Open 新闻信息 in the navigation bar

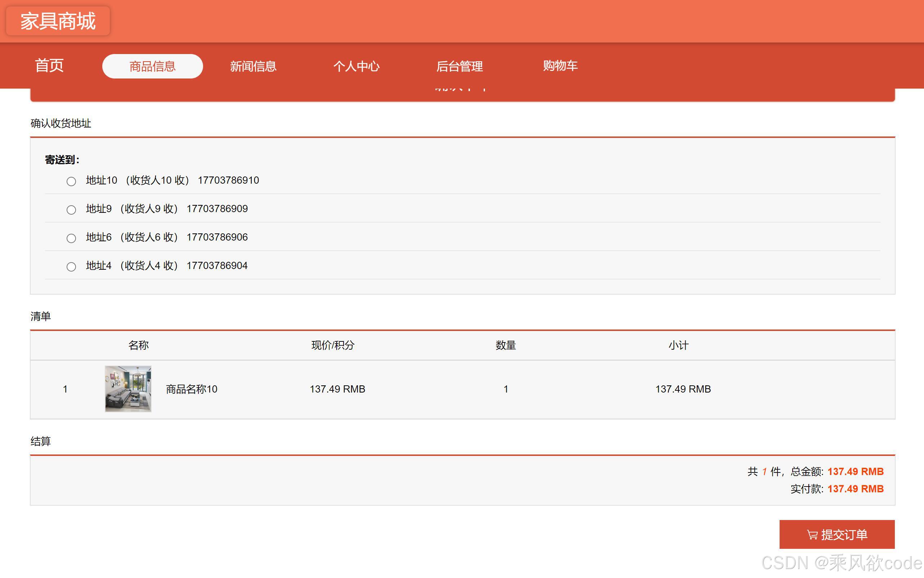253,67
